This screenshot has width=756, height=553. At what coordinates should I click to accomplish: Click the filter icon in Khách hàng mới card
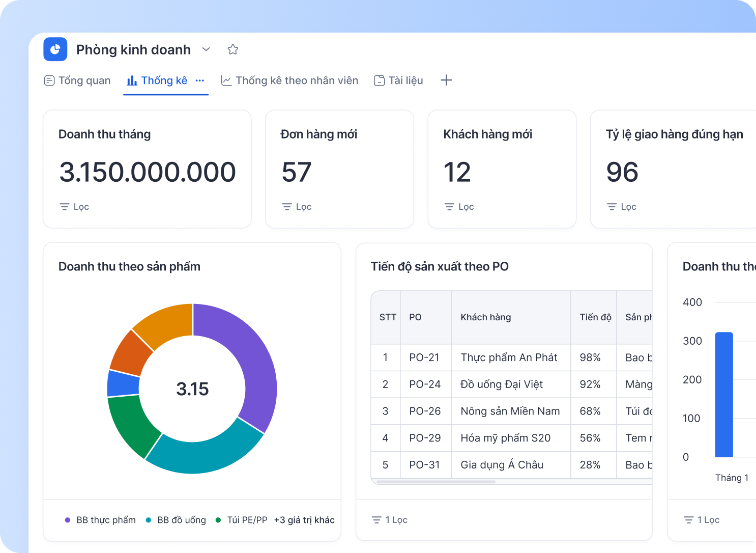(x=449, y=207)
